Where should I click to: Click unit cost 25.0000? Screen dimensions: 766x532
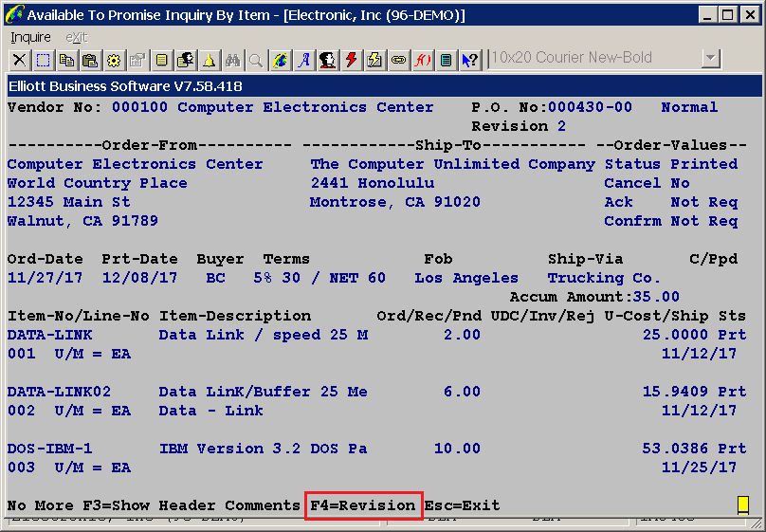tap(675, 335)
